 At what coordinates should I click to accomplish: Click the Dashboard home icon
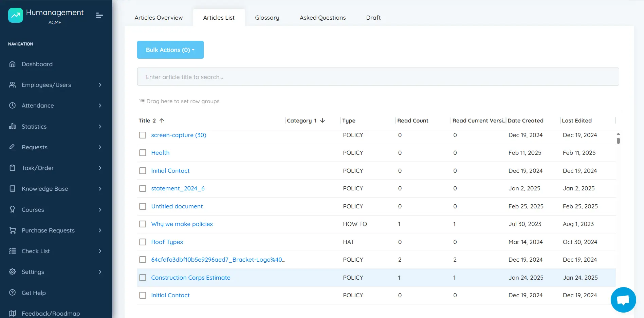coord(13,64)
